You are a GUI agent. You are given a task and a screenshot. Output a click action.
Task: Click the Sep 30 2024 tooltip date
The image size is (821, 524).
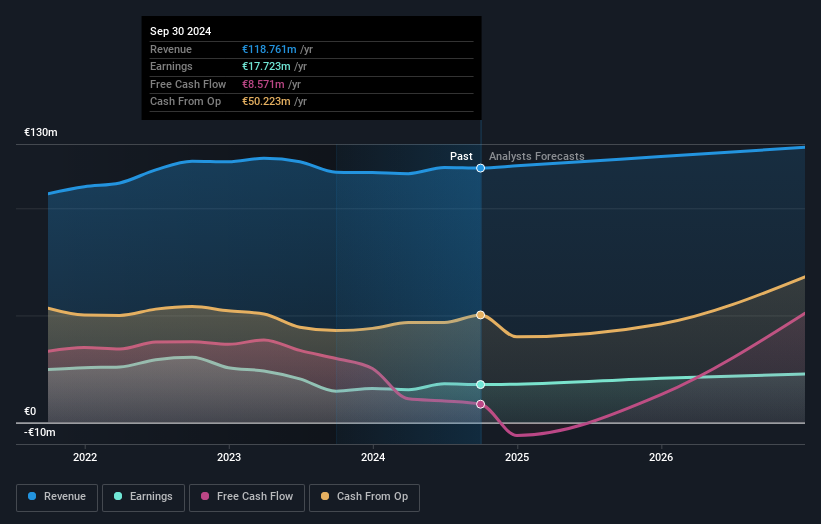(x=181, y=31)
